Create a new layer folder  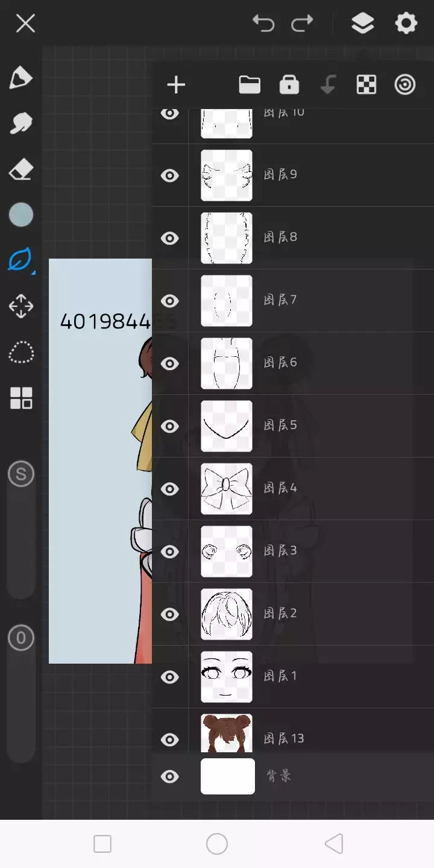coord(250,85)
